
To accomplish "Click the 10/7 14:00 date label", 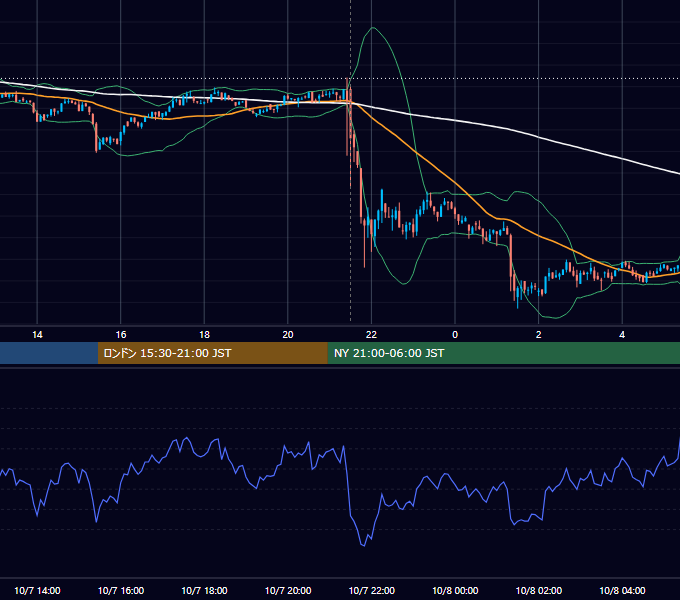I will pos(37,590).
